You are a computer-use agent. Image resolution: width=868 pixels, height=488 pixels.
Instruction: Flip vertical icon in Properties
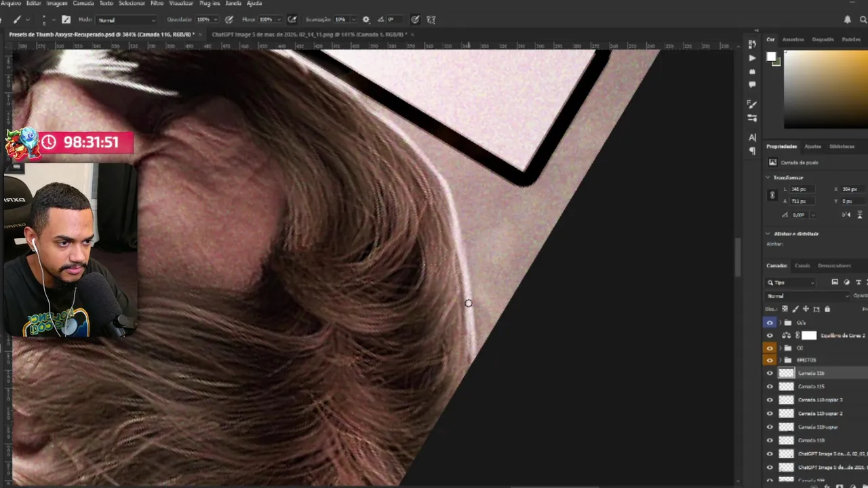pyautogui.click(x=861, y=215)
